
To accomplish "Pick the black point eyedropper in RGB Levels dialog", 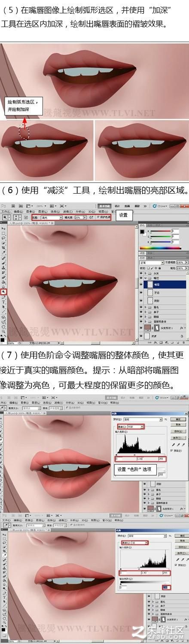I will tap(173, 444).
